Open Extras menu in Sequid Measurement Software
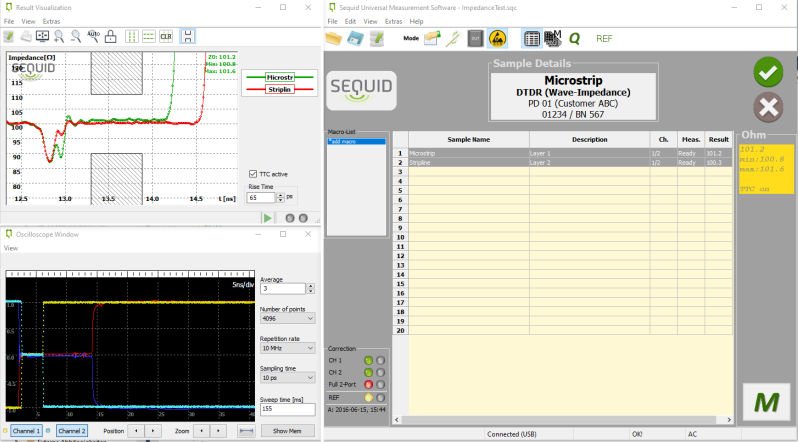 [x=394, y=21]
